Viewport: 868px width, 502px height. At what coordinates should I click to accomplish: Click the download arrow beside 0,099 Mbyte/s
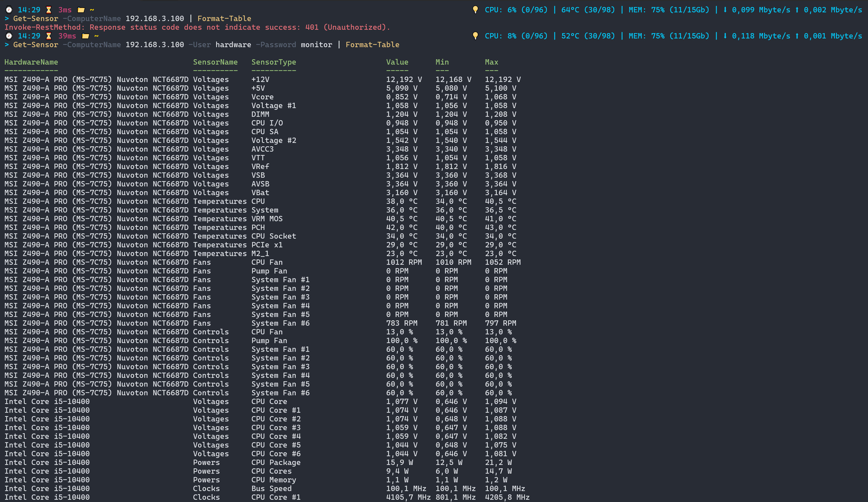tap(725, 10)
